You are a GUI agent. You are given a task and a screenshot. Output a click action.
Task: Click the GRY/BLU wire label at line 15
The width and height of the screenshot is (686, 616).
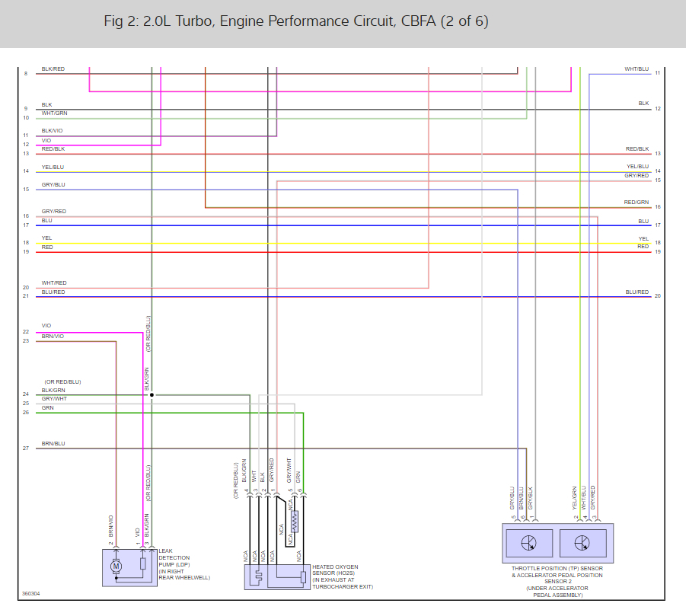(53, 184)
